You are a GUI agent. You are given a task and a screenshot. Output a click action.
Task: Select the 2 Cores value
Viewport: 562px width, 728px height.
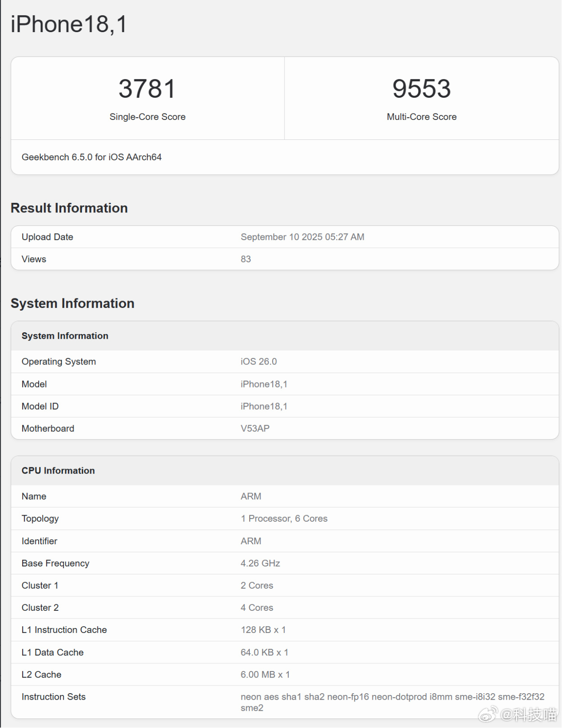point(257,586)
